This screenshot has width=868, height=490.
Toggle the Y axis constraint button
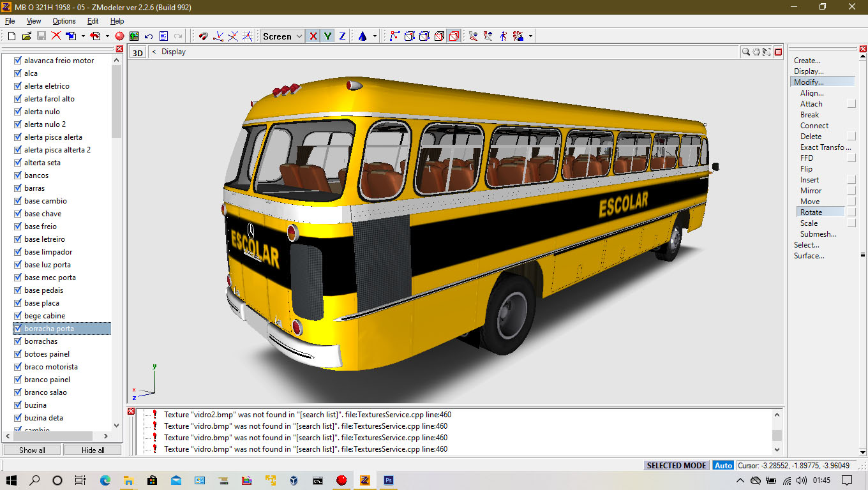(x=327, y=36)
